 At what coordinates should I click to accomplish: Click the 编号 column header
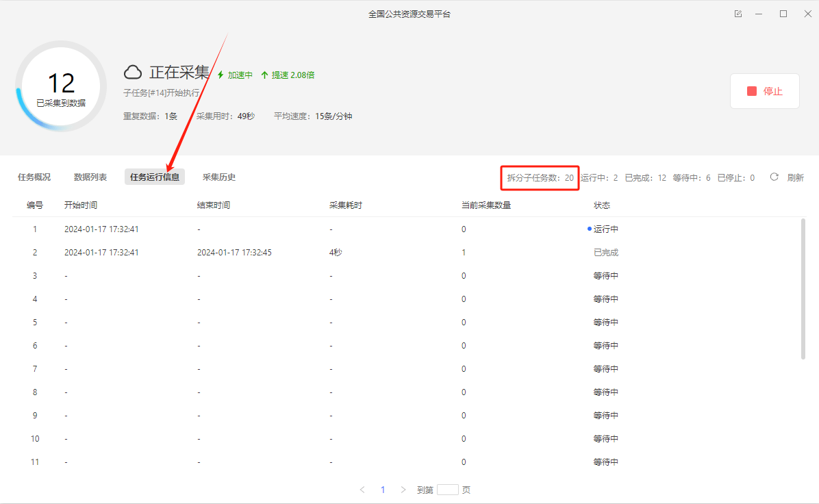point(35,205)
